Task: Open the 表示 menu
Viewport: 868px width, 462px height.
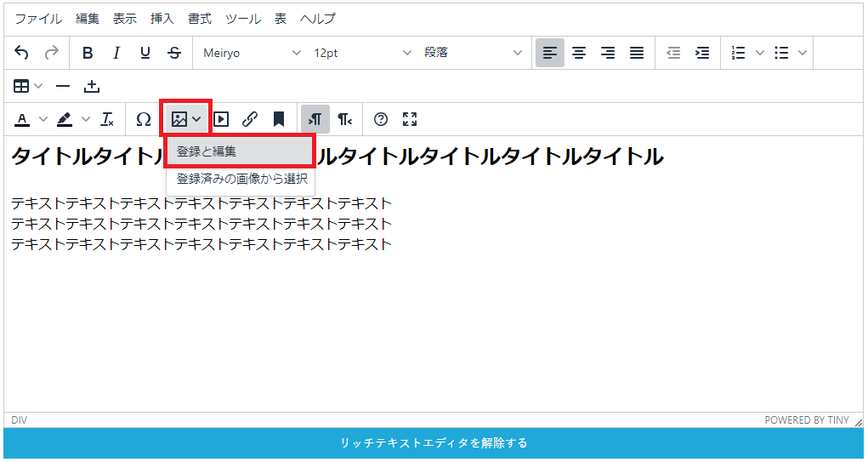Action: (x=125, y=19)
